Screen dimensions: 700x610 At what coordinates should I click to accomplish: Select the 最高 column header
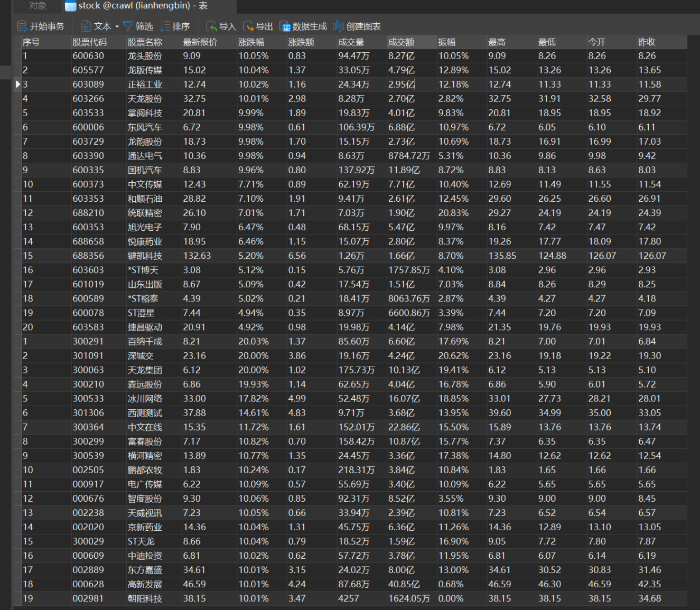coord(512,42)
